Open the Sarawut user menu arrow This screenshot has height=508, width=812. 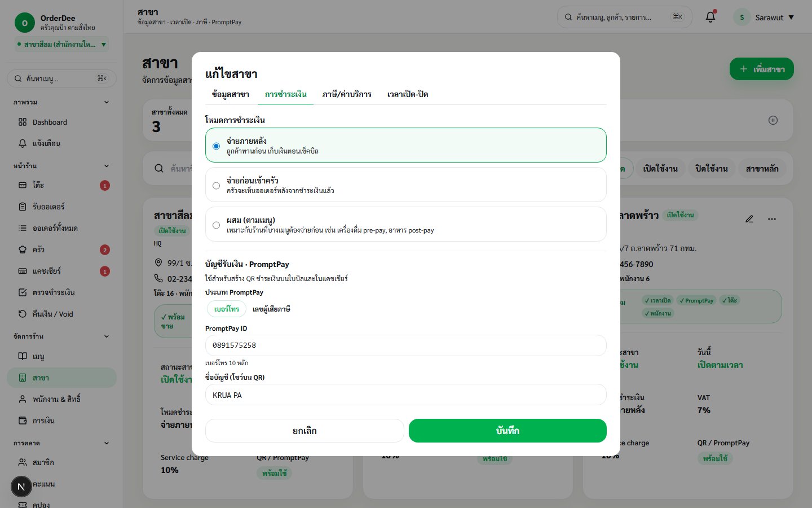point(791,17)
